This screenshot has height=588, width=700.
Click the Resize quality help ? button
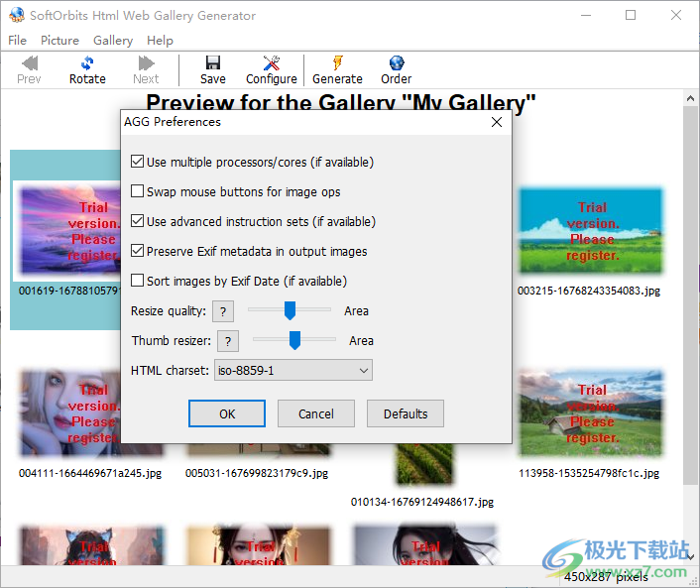pos(223,311)
